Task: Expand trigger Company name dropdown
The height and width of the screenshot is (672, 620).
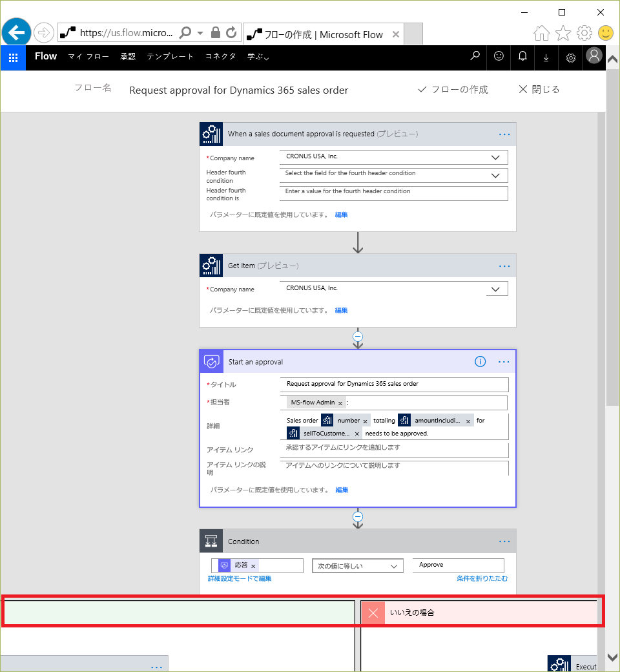Action: coord(495,157)
